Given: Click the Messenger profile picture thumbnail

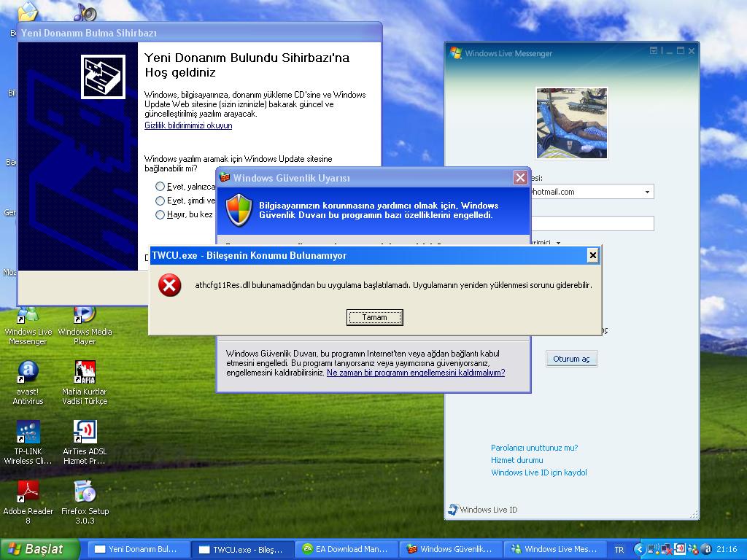Looking at the screenshot, I should tap(572, 122).
